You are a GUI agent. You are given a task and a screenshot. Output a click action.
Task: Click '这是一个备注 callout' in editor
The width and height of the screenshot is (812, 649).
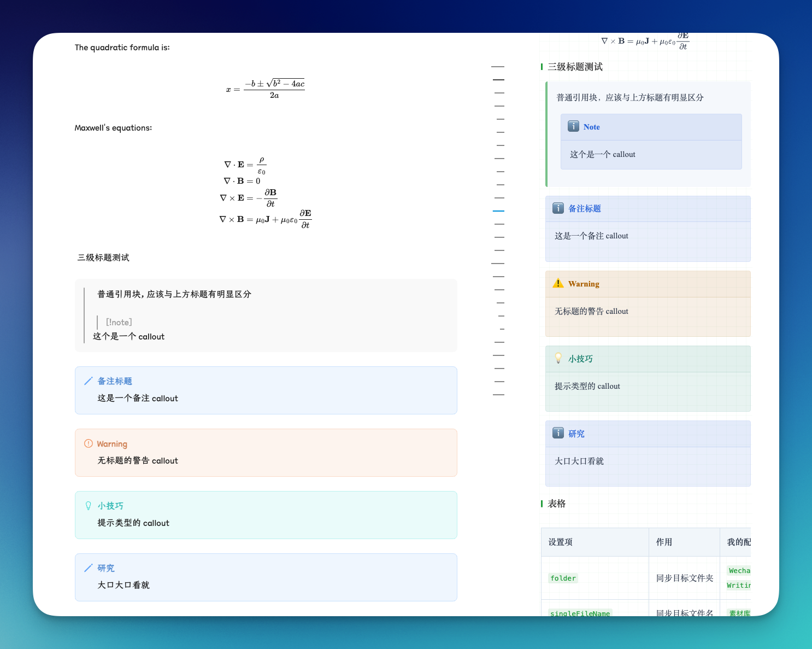pyautogui.click(x=138, y=398)
